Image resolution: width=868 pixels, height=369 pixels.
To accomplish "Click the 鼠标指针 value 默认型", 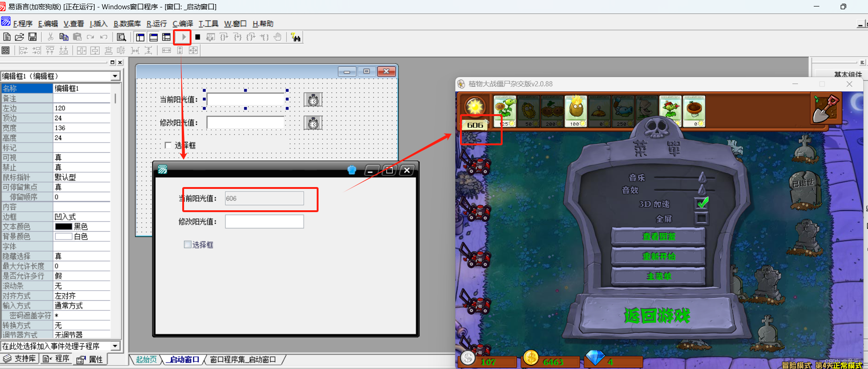I will click(82, 177).
